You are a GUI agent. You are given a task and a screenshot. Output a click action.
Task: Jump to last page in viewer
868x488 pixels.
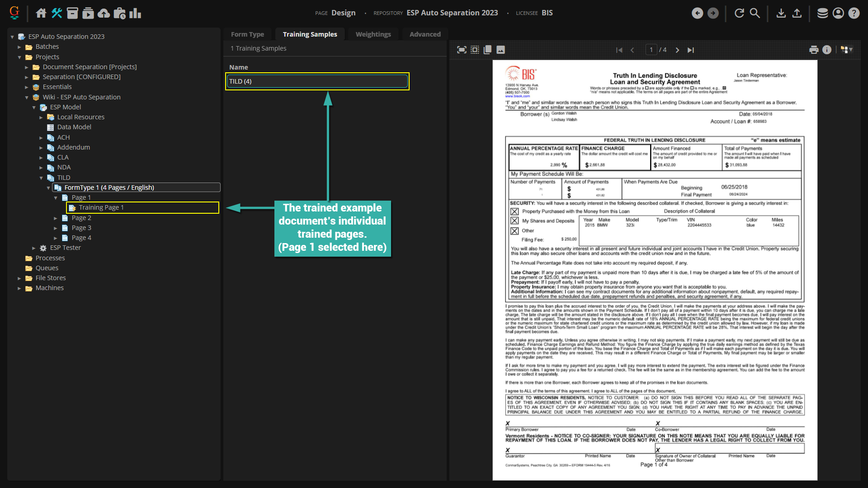click(x=690, y=50)
